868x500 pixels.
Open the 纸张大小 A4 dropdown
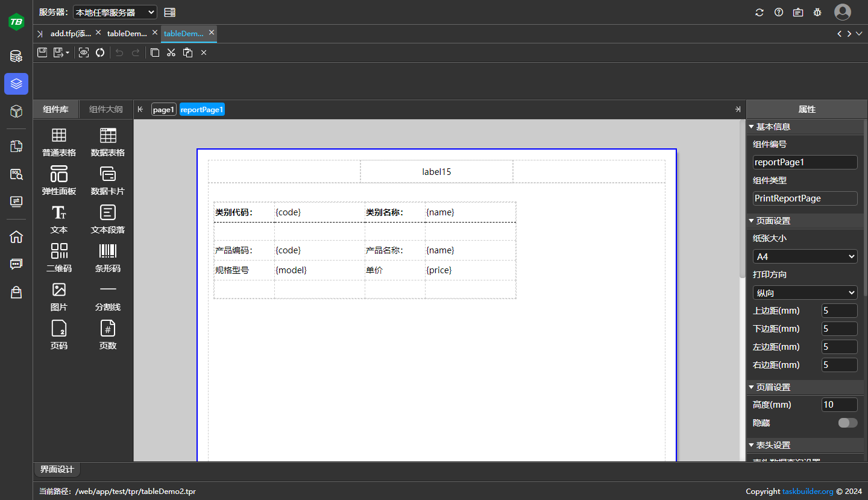pos(805,256)
